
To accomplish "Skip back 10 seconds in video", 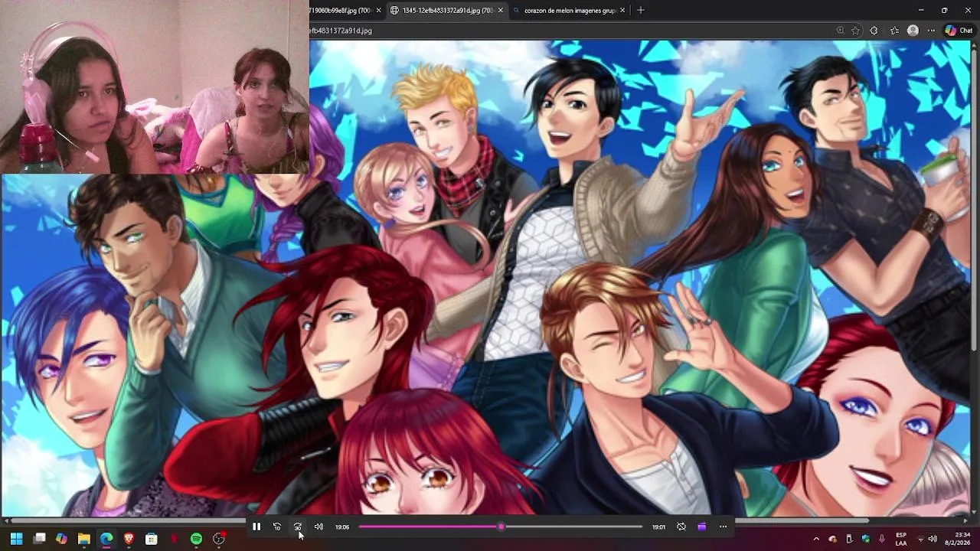I will [277, 527].
